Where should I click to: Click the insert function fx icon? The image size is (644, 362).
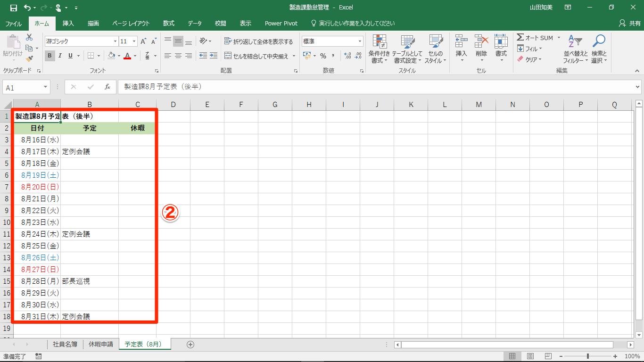tap(107, 87)
